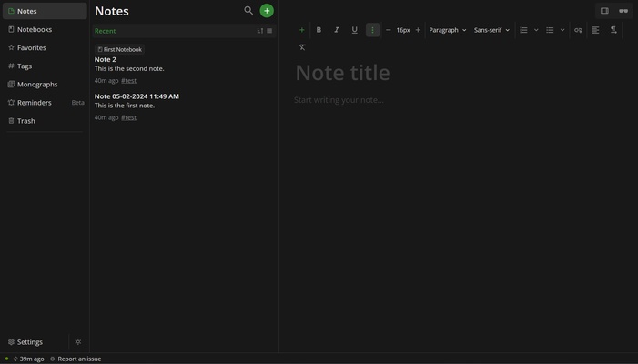Click #test tag under Note 2
This screenshot has height=364, width=638.
[128, 80]
